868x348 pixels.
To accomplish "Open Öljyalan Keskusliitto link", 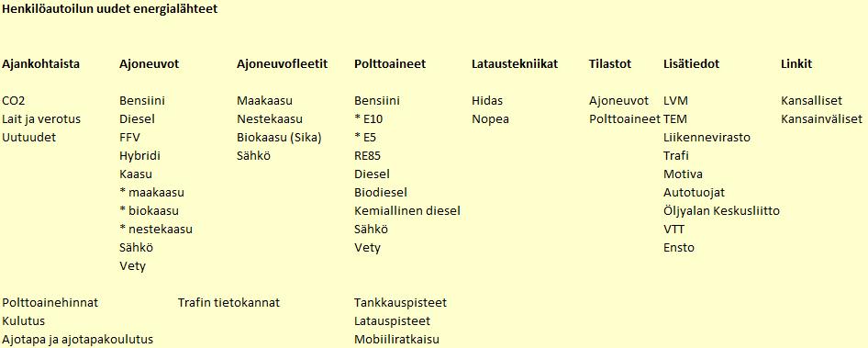I will [x=721, y=211].
